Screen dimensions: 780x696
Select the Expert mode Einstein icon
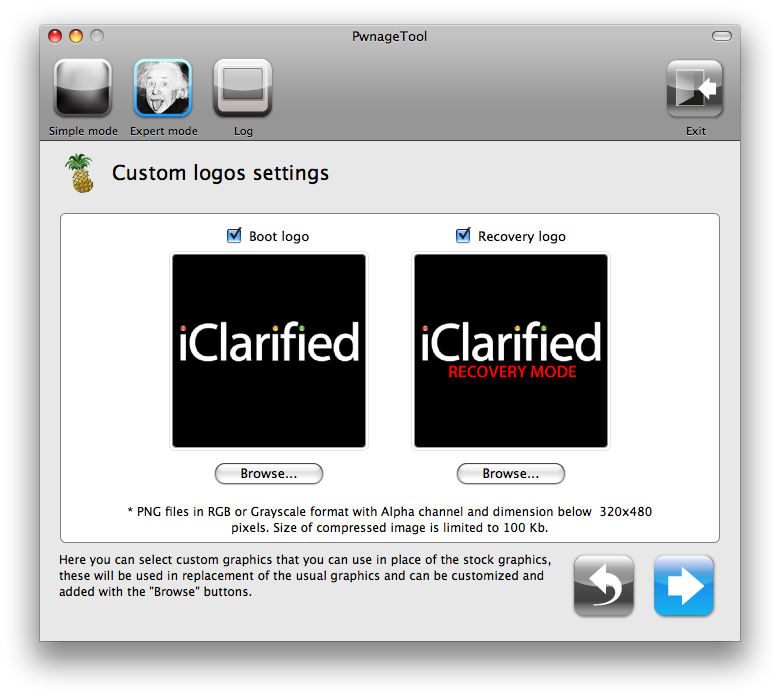point(163,89)
